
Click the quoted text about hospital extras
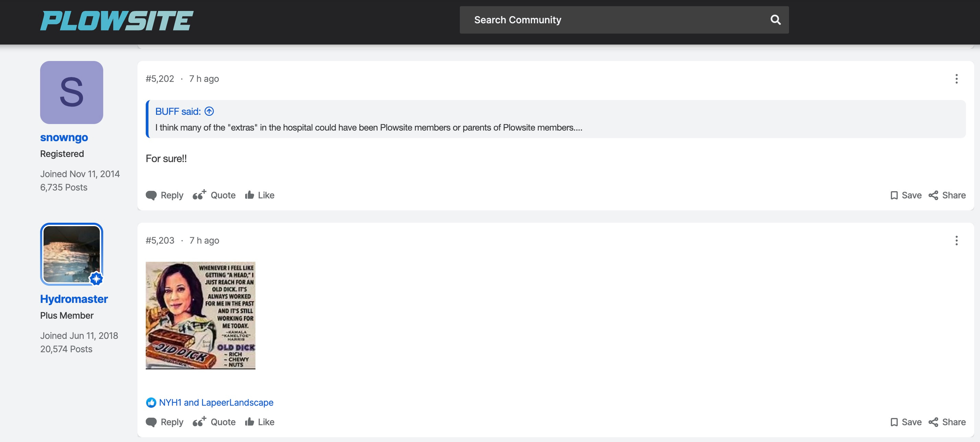[369, 128]
